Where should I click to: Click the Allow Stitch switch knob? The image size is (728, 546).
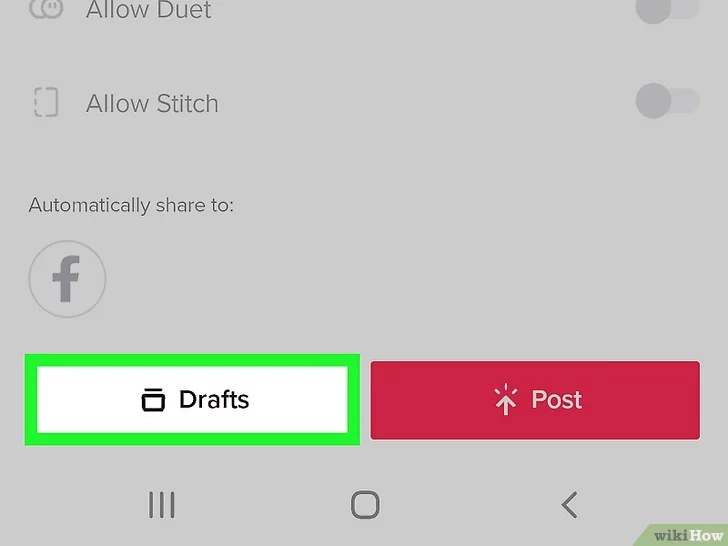coord(653,101)
